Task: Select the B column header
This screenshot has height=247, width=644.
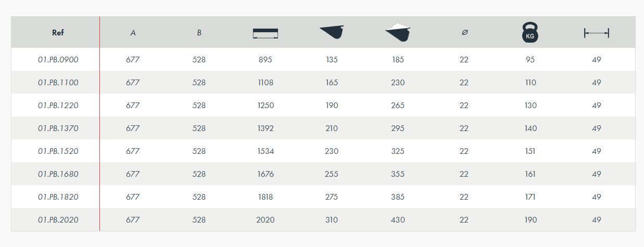Action: pos(199,33)
